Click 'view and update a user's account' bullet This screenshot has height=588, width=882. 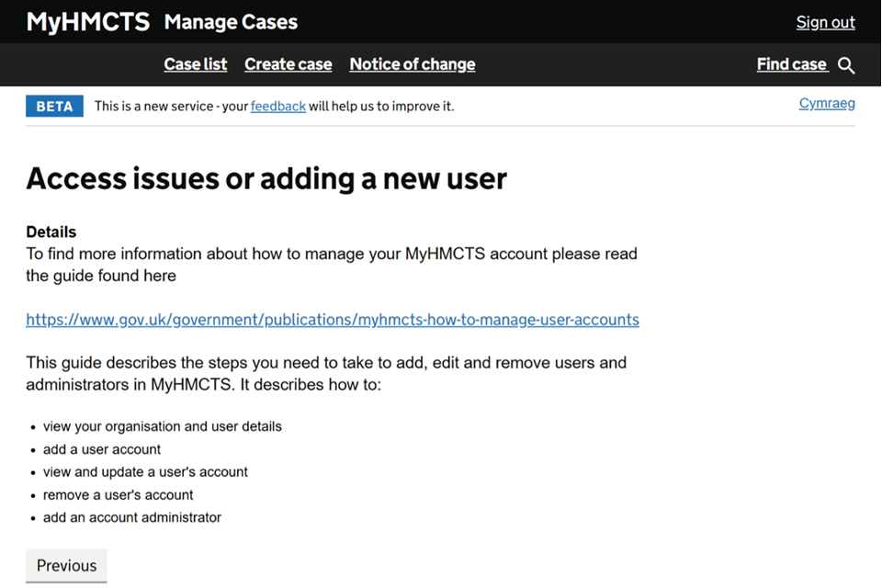(x=145, y=472)
